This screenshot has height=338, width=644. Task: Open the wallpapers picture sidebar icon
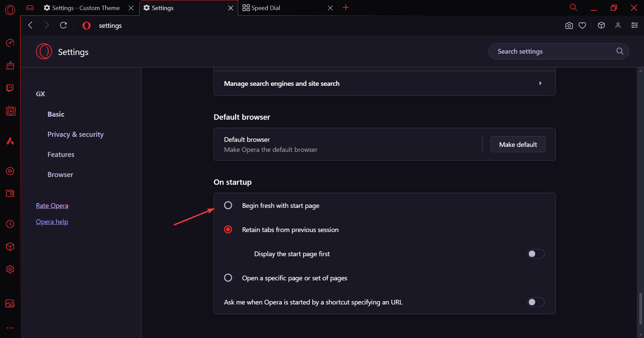10,303
